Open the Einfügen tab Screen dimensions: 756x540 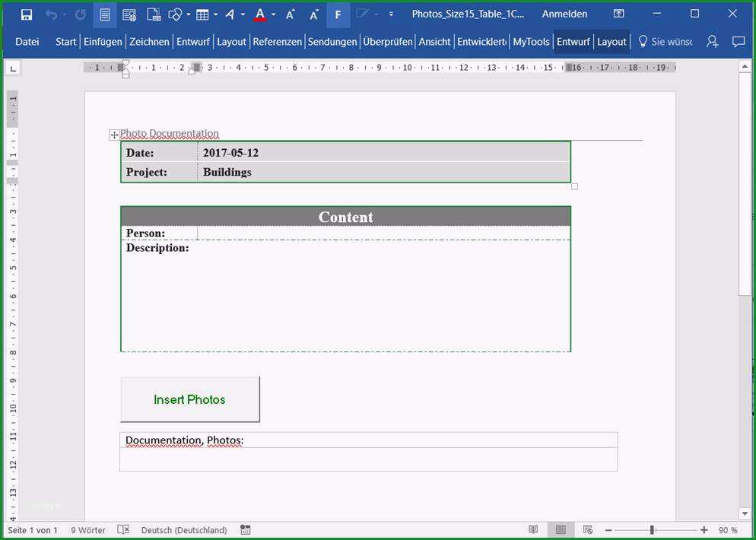[103, 42]
